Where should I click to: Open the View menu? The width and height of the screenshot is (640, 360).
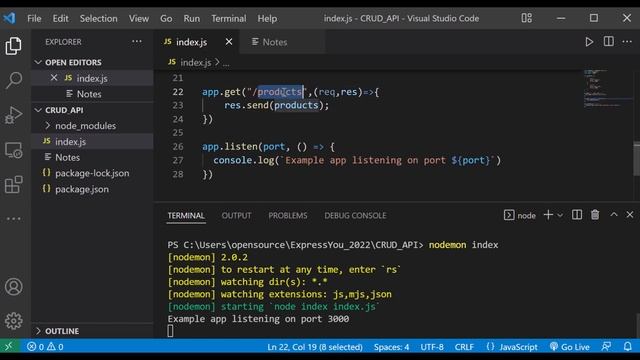139,18
